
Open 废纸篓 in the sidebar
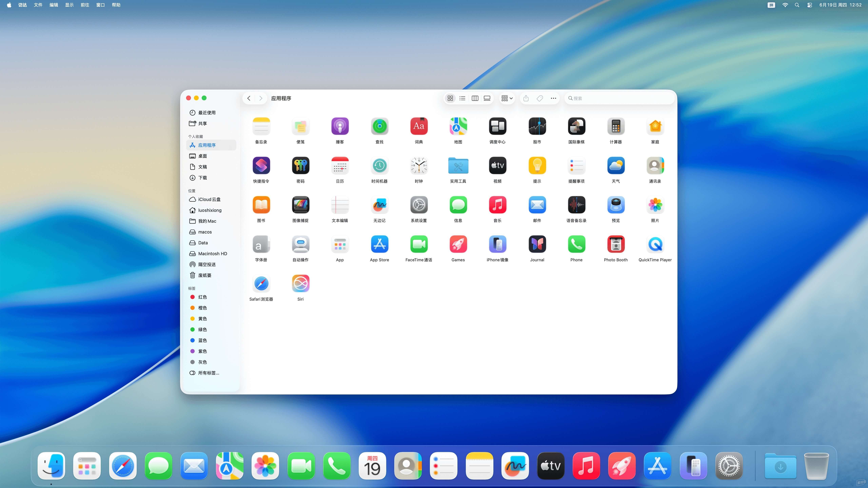tap(211, 275)
